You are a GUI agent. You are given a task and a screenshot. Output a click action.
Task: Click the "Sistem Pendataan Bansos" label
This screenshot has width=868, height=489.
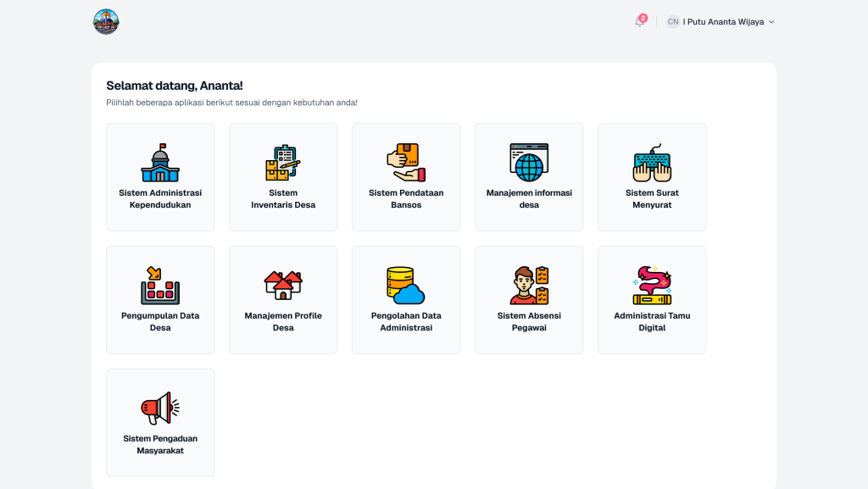click(x=406, y=198)
